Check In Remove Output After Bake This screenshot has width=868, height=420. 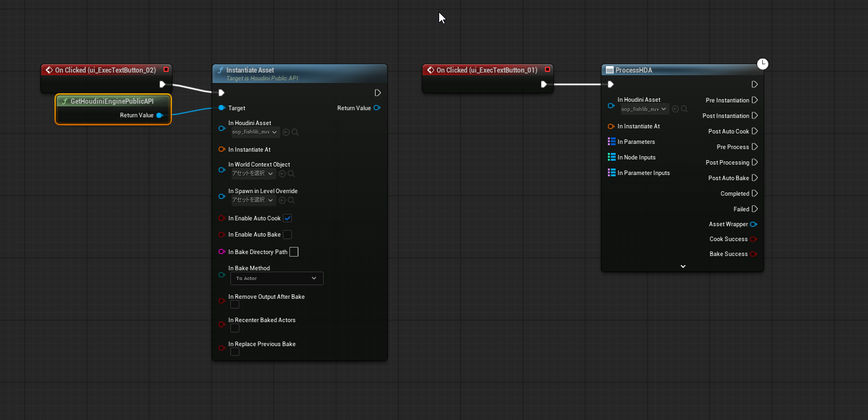point(235,305)
